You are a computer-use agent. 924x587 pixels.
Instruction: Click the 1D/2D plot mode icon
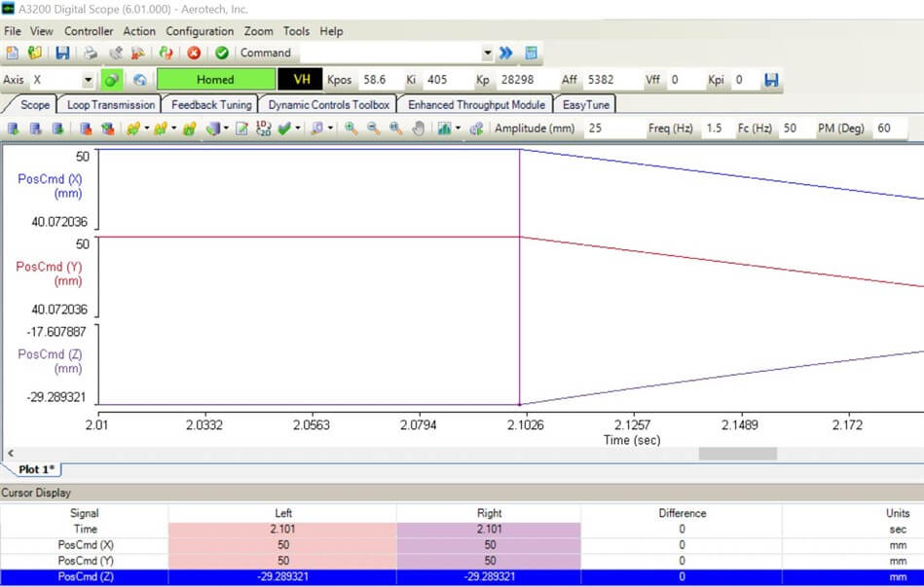(264, 128)
